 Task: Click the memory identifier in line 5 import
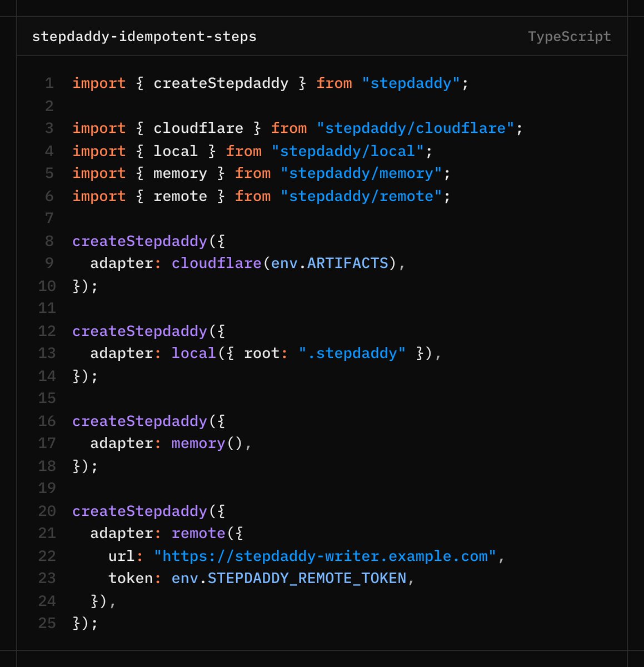coord(180,173)
